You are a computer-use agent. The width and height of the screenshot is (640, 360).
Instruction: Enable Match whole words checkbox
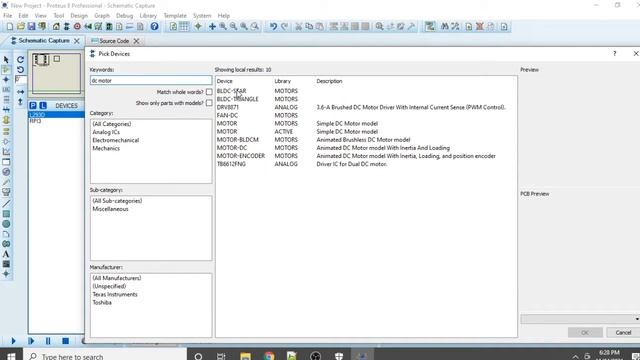(209, 92)
